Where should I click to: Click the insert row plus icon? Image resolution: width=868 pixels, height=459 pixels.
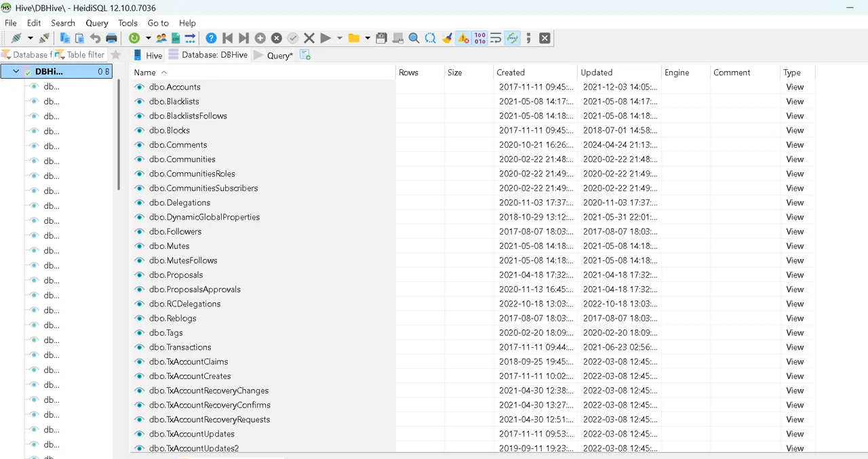point(260,38)
